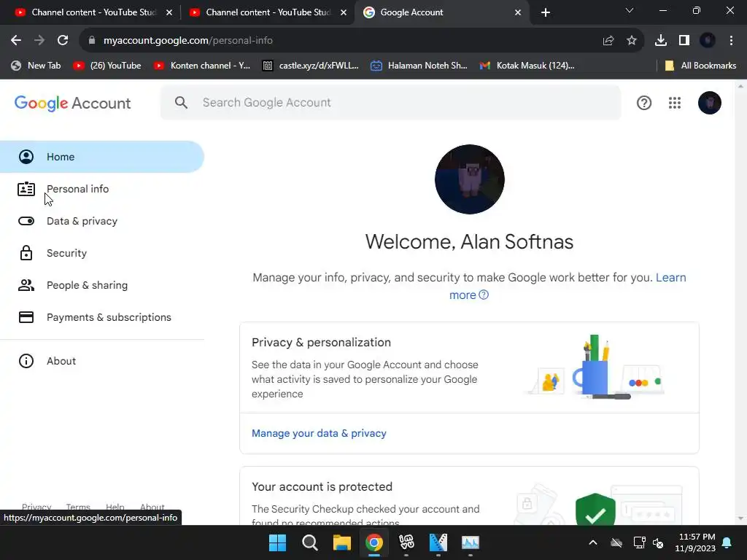Viewport: 747px width, 560px height.
Task: Open account avatar in Google header
Action: [709, 103]
